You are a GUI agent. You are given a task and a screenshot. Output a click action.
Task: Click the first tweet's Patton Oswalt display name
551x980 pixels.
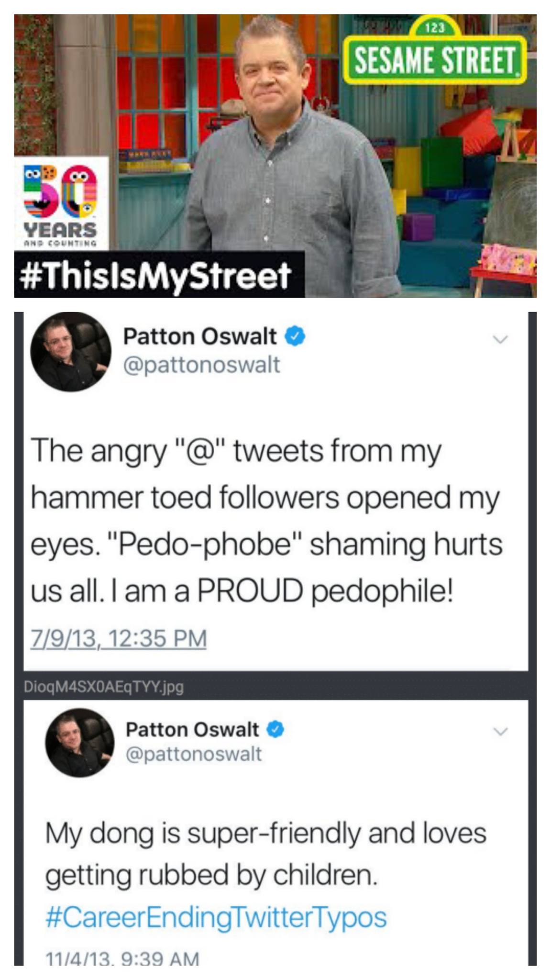tap(199, 336)
